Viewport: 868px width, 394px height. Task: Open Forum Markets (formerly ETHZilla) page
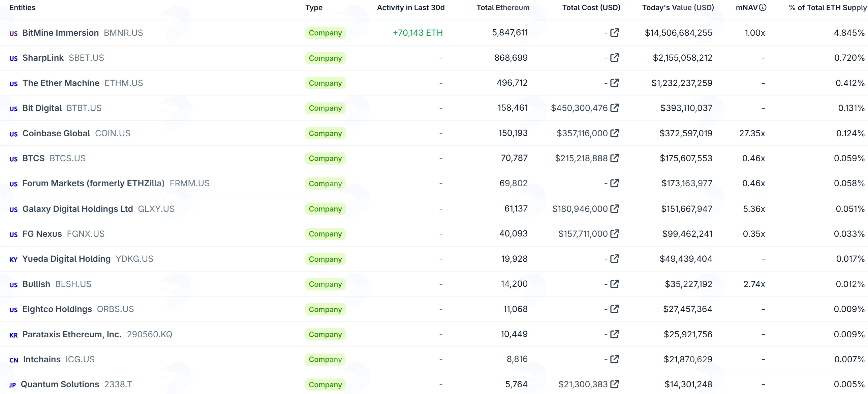tap(93, 183)
